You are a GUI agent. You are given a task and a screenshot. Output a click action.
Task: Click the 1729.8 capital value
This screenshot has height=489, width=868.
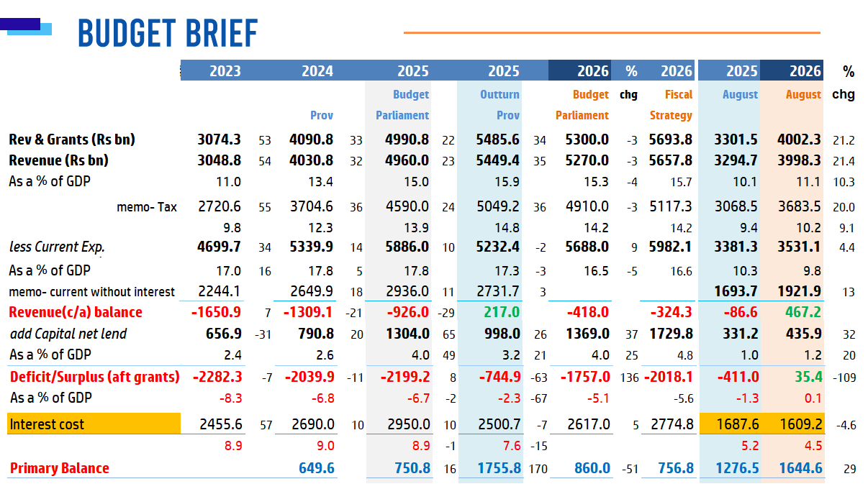point(672,334)
